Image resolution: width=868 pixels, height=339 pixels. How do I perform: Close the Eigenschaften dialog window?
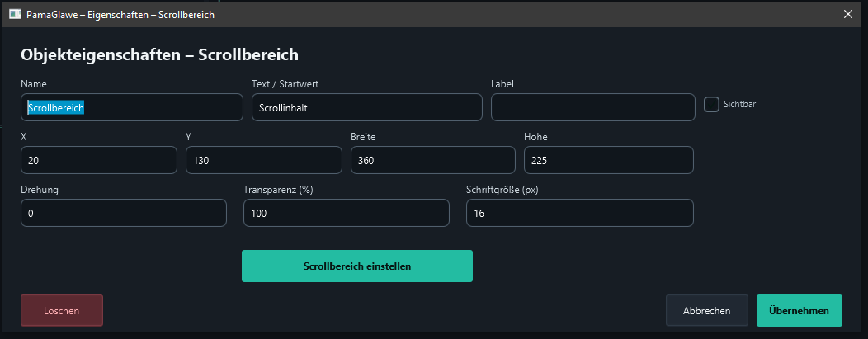tap(847, 14)
